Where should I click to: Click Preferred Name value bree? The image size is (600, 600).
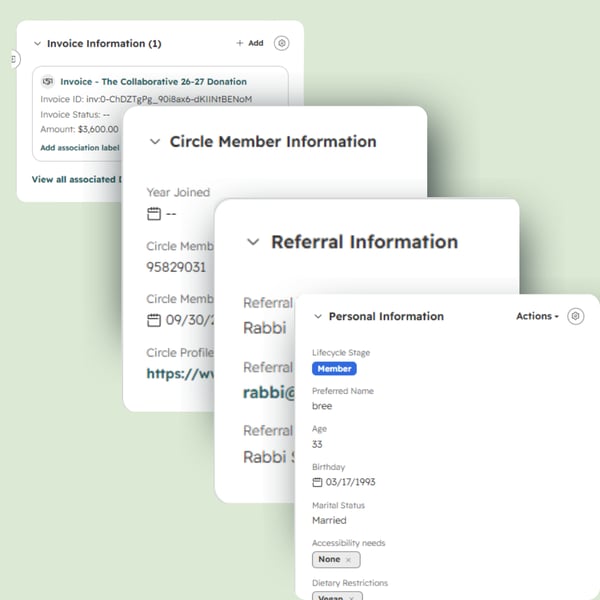pyautogui.click(x=322, y=406)
